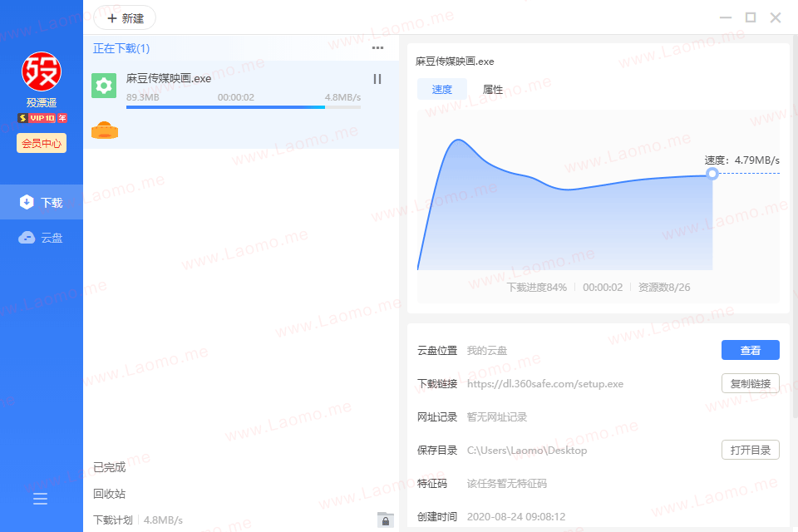Click the 速度: 4.79MB/s label

click(742, 160)
